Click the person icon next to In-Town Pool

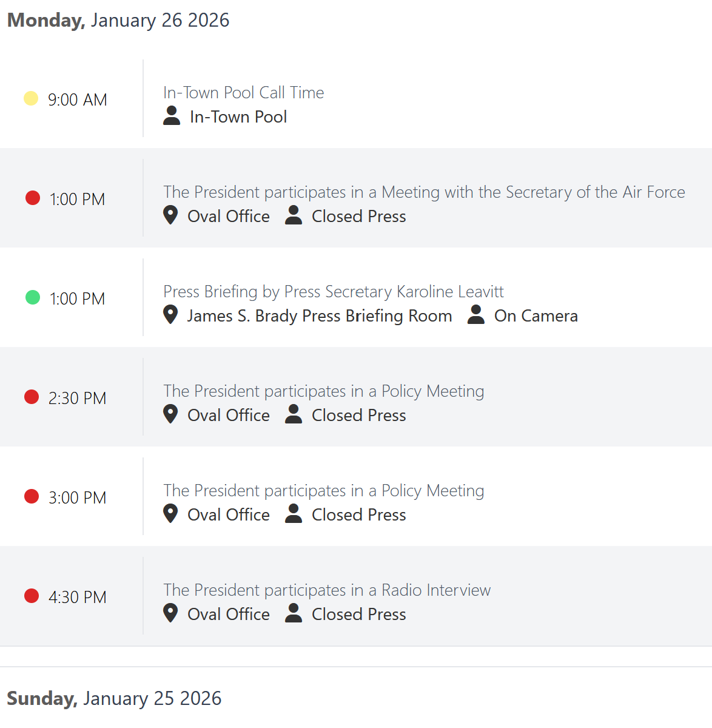(x=172, y=116)
